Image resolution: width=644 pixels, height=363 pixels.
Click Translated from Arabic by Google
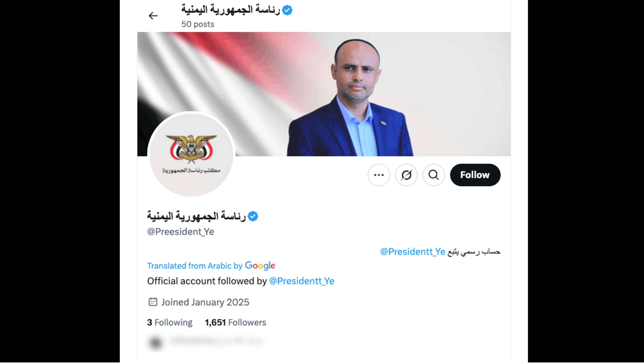211,266
